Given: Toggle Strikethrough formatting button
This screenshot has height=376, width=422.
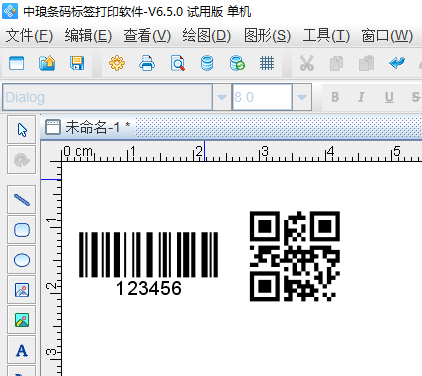Looking at the screenshot, I should click(x=415, y=97).
